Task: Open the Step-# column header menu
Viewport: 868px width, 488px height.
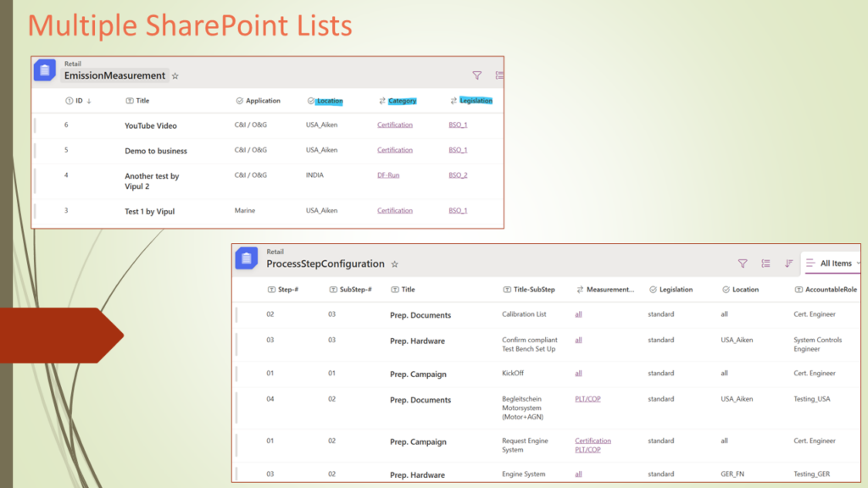Action: click(x=283, y=290)
